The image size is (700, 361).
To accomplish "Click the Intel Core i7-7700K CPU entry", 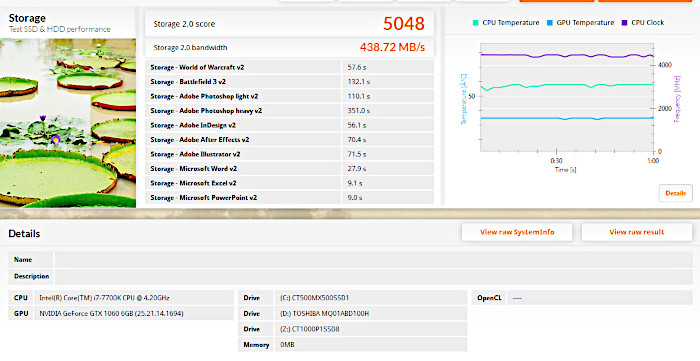I will pos(133,298).
